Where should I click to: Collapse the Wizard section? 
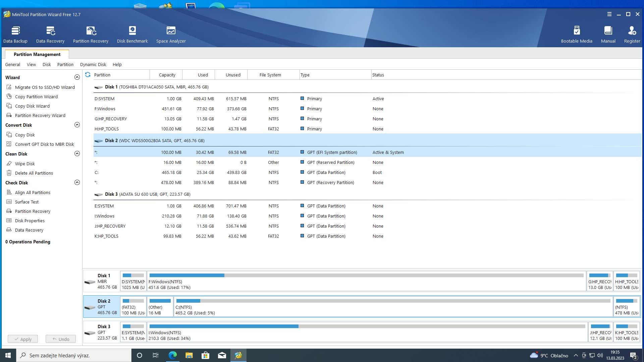[x=77, y=77]
